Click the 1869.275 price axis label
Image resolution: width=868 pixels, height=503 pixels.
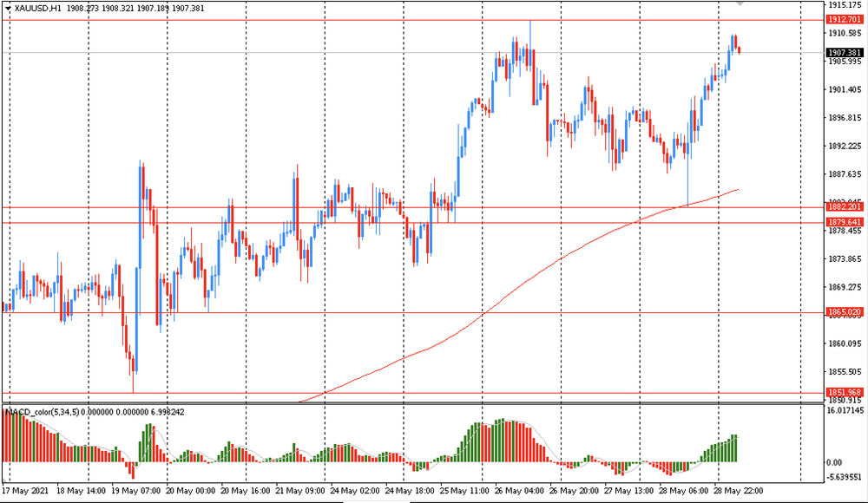(845, 287)
